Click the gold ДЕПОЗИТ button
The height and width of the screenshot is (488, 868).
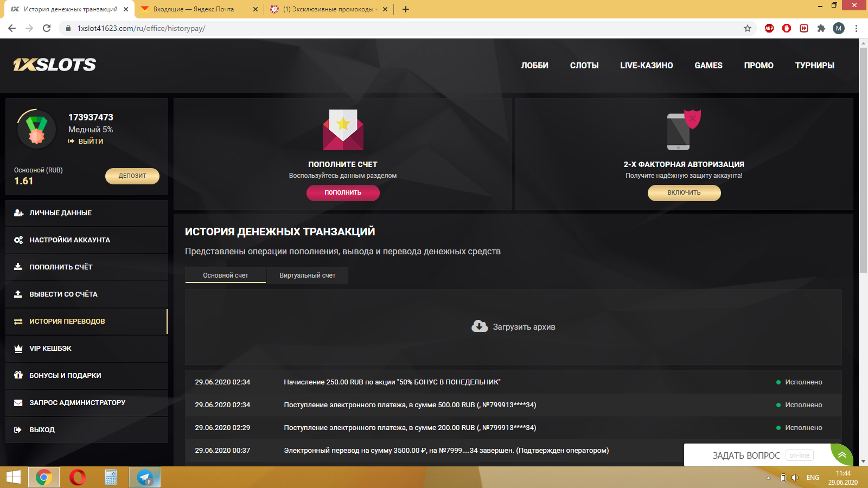[132, 176]
